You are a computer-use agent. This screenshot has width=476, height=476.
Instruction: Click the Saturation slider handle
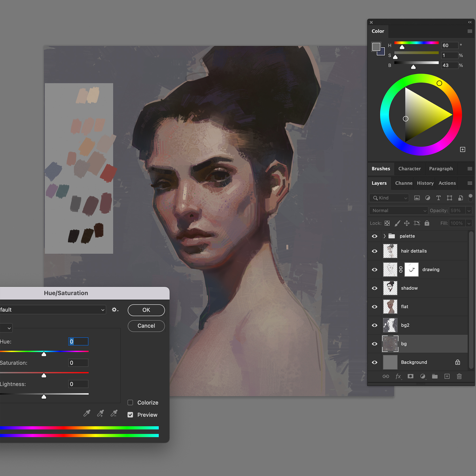(x=44, y=375)
